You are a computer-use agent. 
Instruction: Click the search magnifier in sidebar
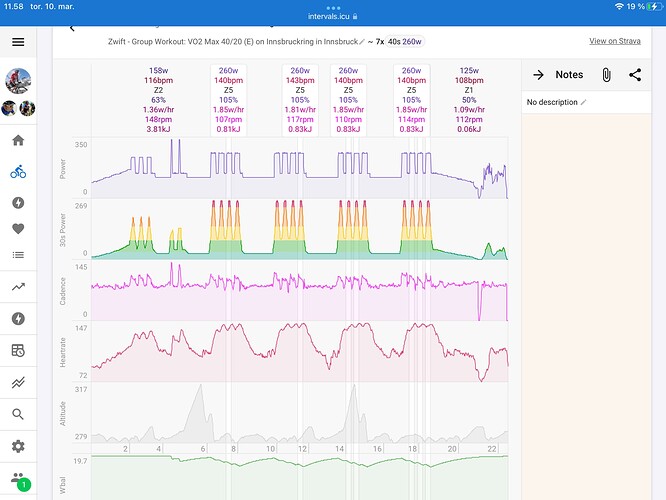coord(18,413)
